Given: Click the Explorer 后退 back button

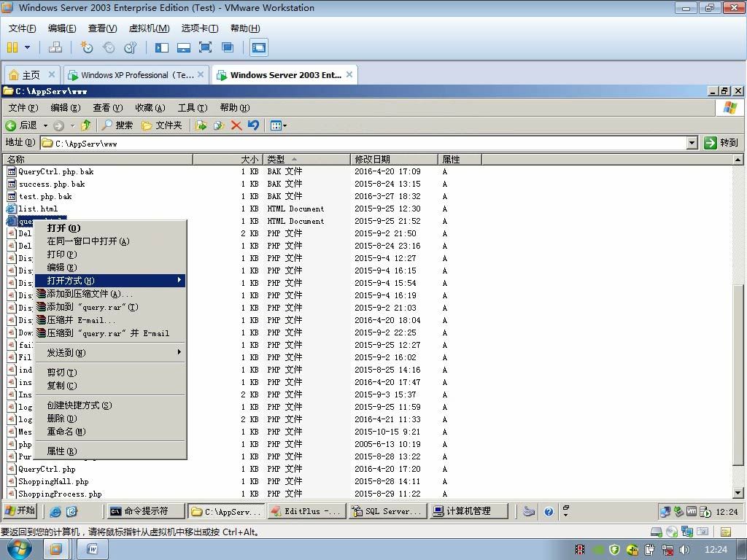Looking at the screenshot, I should coord(21,125).
